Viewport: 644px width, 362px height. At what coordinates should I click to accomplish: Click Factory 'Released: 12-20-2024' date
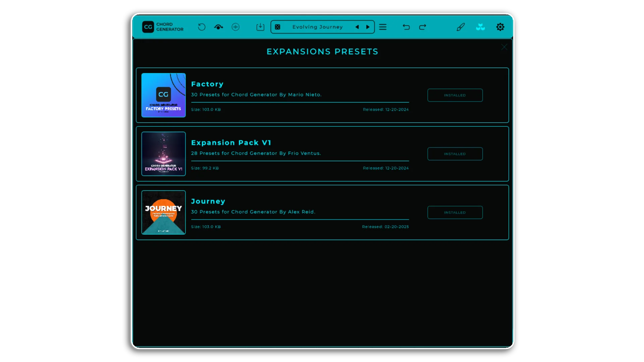pos(386,110)
